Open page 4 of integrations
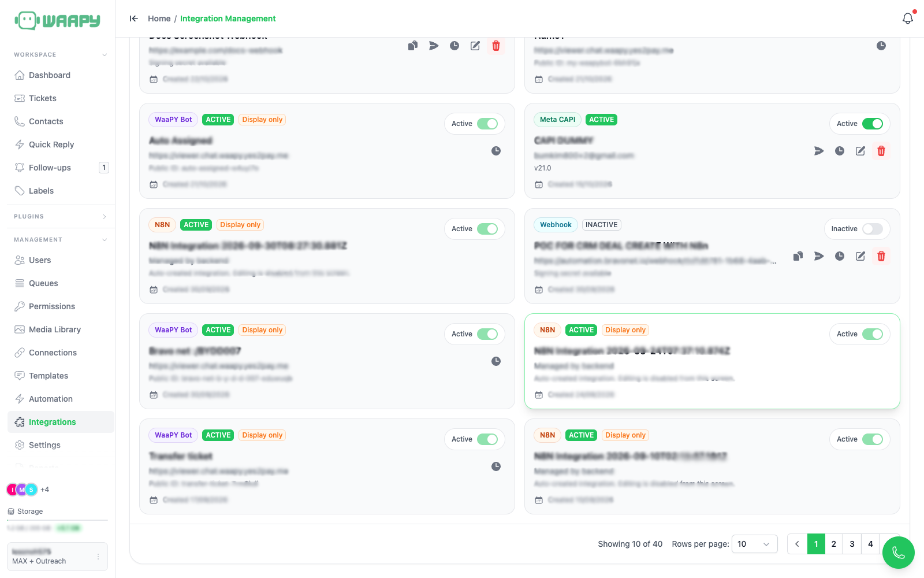Image resolution: width=924 pixels, height=578 pixels. (870, 544)
